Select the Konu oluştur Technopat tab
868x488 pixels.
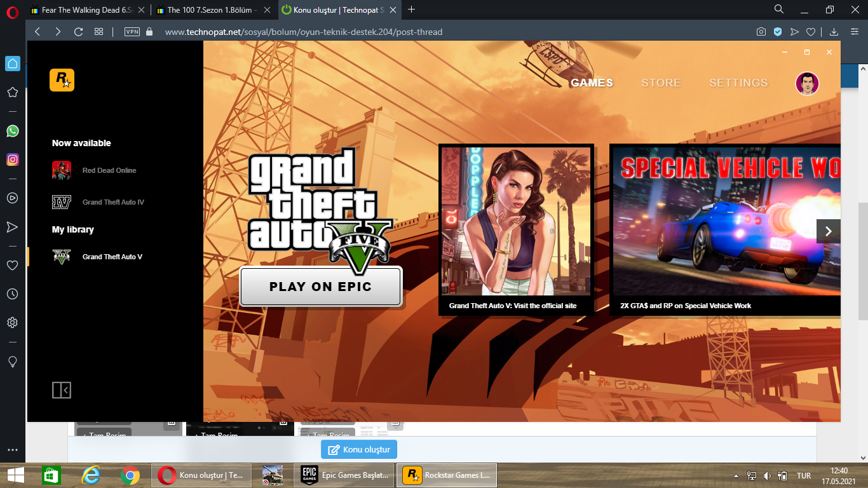[339, 10]
